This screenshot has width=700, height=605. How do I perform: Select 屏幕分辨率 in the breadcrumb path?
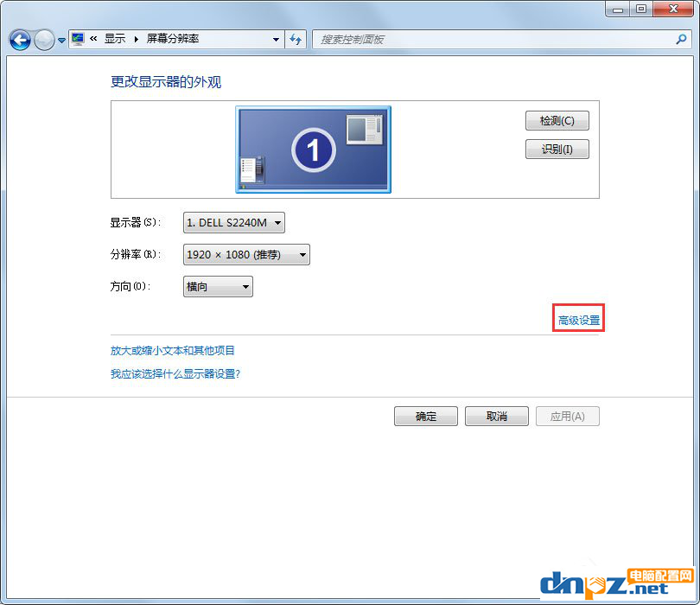(x=173, y=40)
